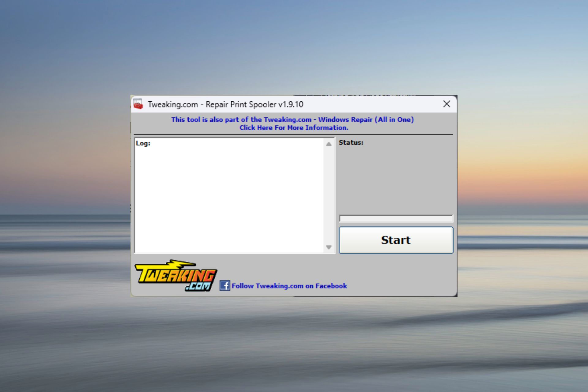
Task: Click inside the Log text area
Action: 229,195
